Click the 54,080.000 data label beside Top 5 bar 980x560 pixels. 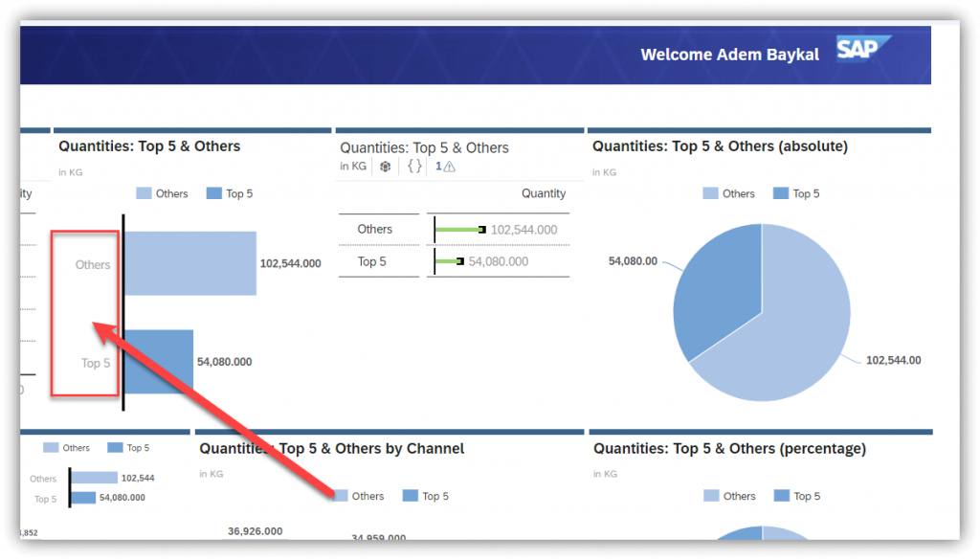tap(224, 362)
